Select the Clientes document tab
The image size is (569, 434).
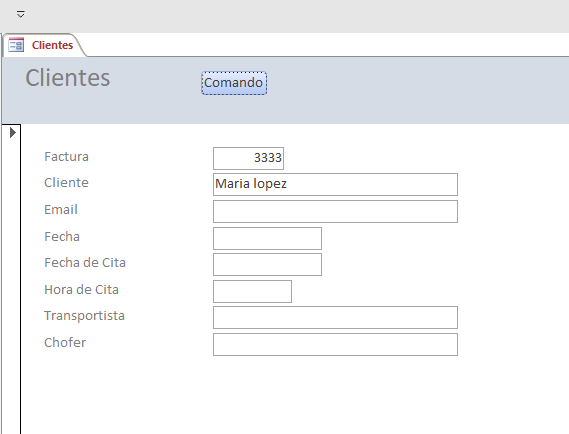click(x=44, y=45)
